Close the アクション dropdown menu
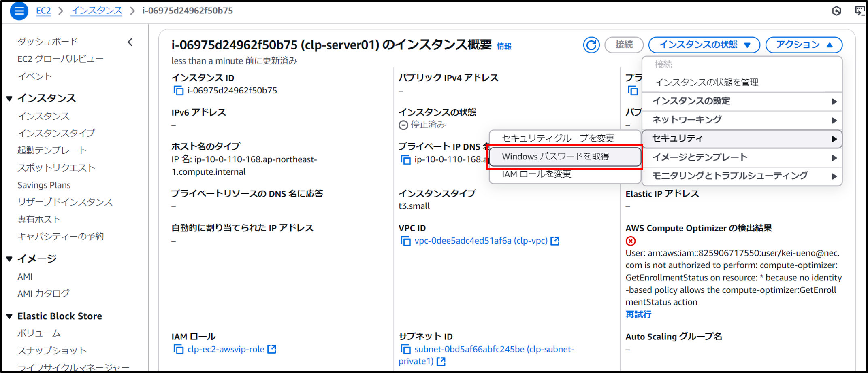This screenshot has width=868, height=373. coord(804,45)
